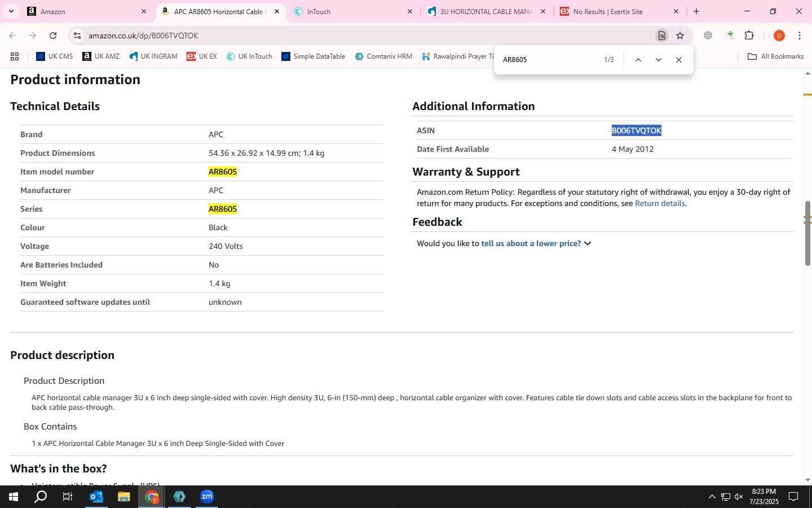
Task: Open the network icon in system tray
Action: point(725,497)
